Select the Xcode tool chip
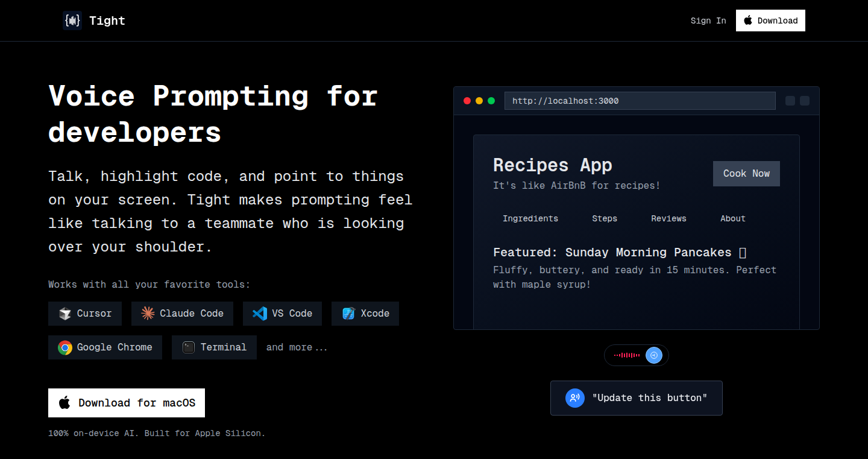868x459 pixels. pos(365,314)
